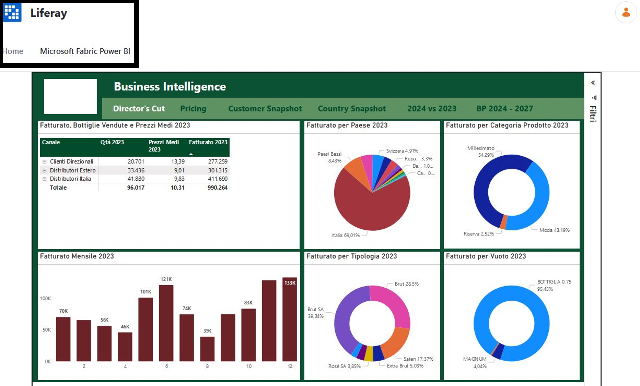The image size is (640, 386).
Task: Click the filter funnel icon above Filtri
Action: (x=593, y=98)
